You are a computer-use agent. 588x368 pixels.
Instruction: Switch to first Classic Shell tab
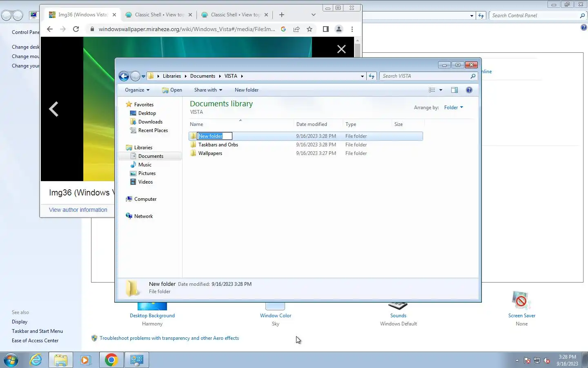tap(159, 15)
